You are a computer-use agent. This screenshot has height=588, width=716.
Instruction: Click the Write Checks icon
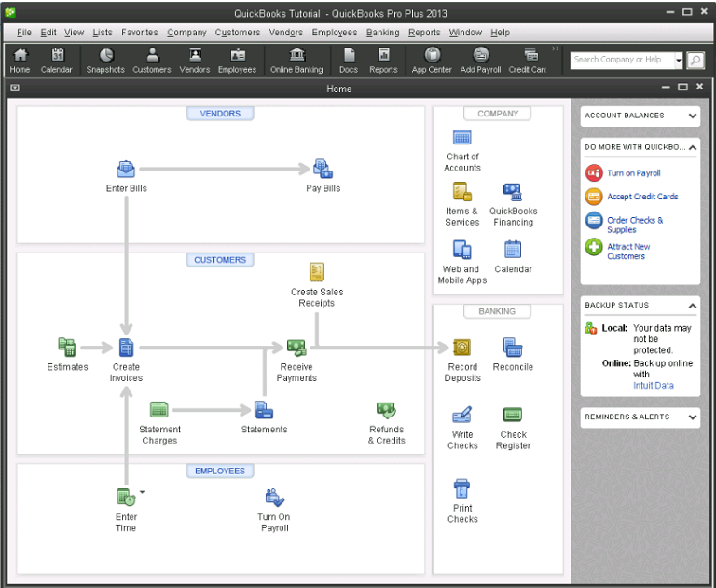tap(462, 415)
